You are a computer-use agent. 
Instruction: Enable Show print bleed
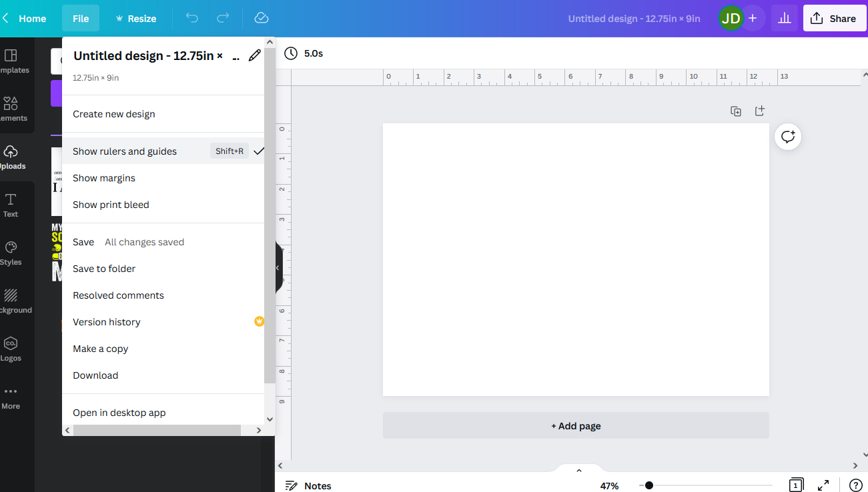tap(111, 204)
